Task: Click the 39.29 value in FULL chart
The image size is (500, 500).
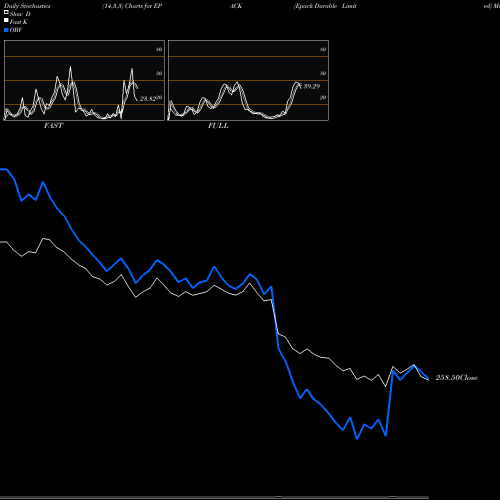Action: coord(312,86)
